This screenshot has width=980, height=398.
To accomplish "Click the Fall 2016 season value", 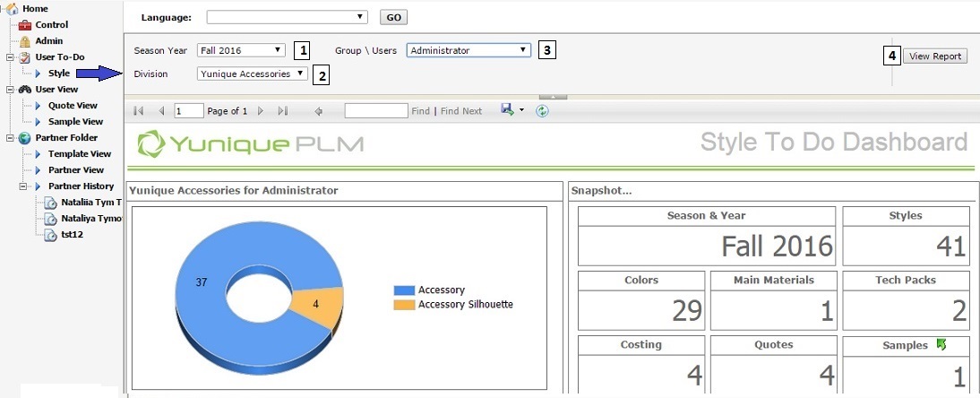I will pyautogui.click(x=778, y=247).
